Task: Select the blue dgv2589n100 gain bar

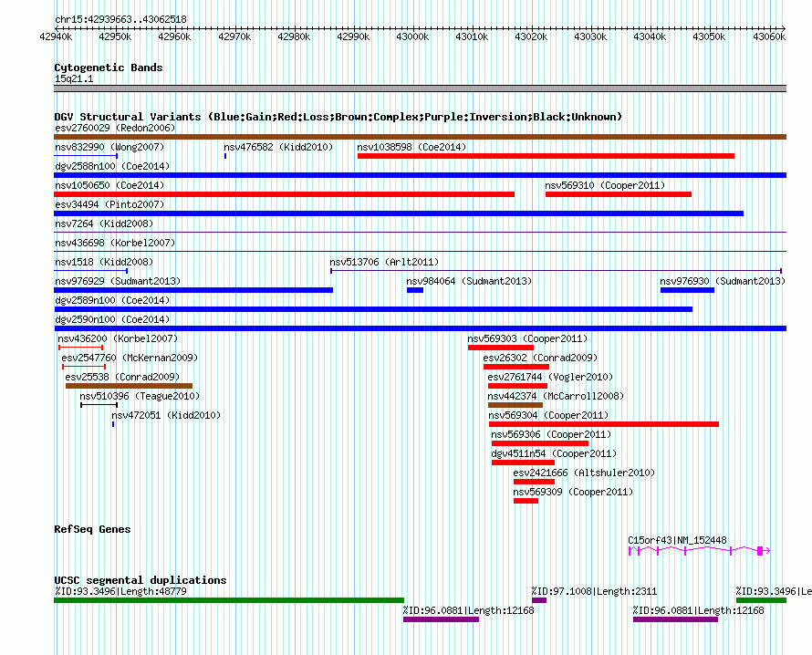Action: [x=373, y=309]
